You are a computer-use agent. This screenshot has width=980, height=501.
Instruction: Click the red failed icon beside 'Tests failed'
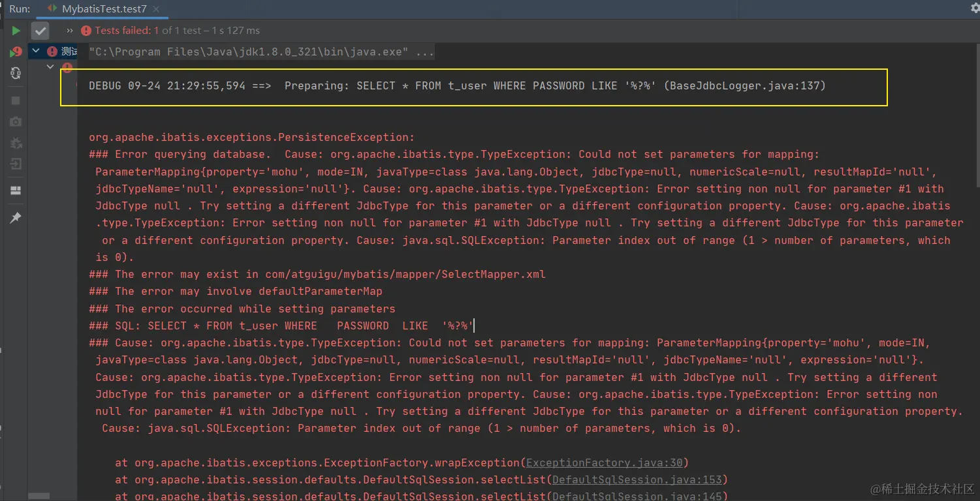[x=86, y=31]
